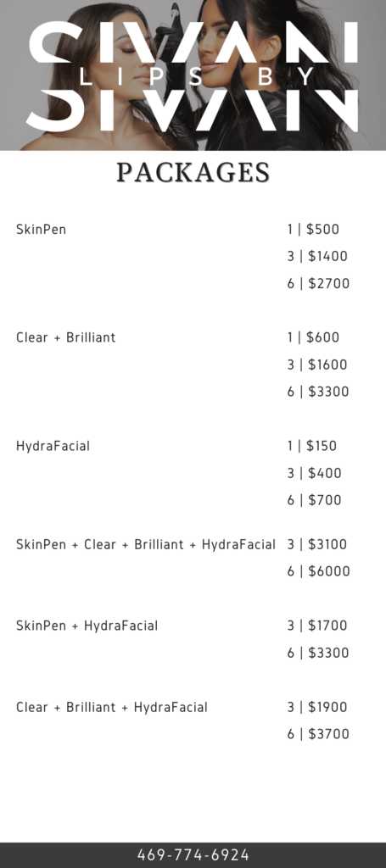This screenshot has height=868, width=386.
Task: Choose SkinPen + HydraFacial 3 sessions $1700
Action: coord(317,626)
